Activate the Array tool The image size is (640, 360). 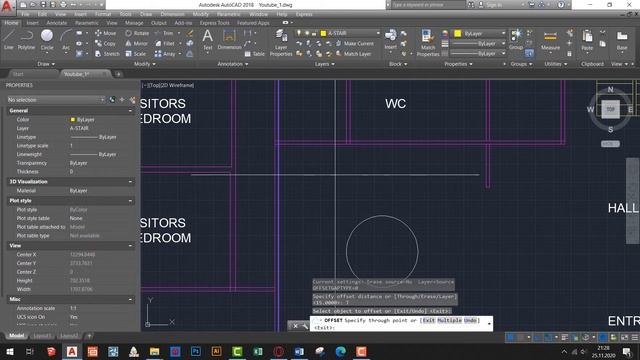pyautogui.click(x=165, y=54)
